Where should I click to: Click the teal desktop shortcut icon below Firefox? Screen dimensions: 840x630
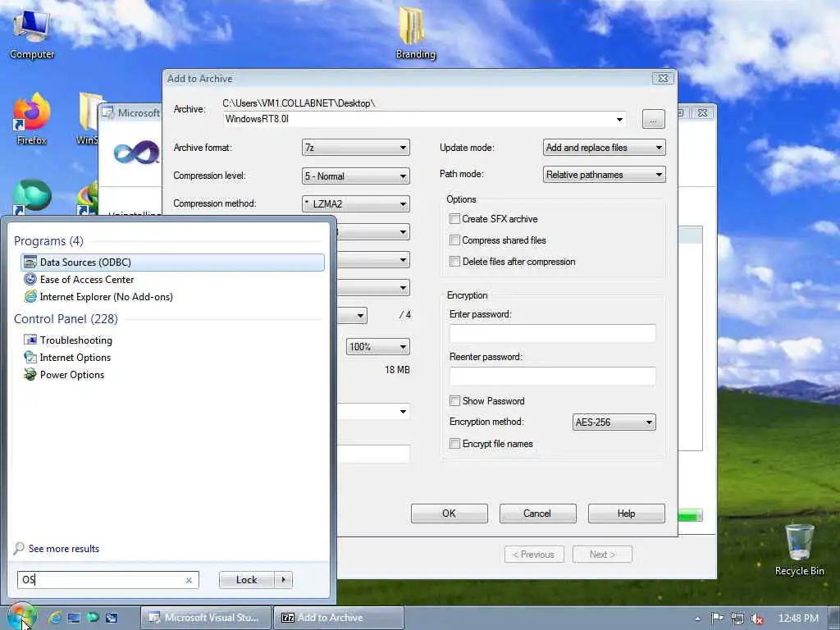pos(32,196)
